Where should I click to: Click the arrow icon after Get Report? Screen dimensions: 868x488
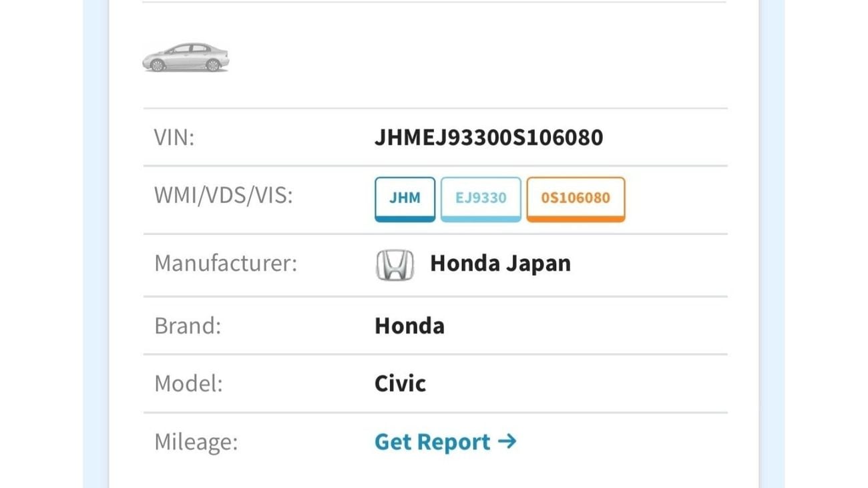pos(507,441)
